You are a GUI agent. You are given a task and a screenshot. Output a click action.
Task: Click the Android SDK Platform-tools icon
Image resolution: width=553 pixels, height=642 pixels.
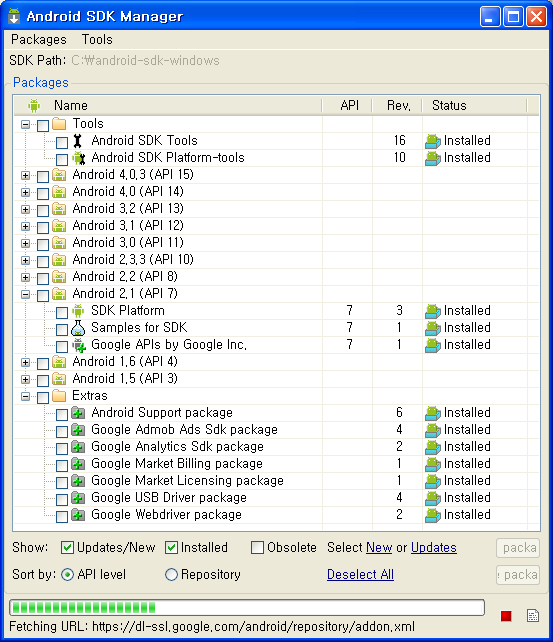[78, 158]
